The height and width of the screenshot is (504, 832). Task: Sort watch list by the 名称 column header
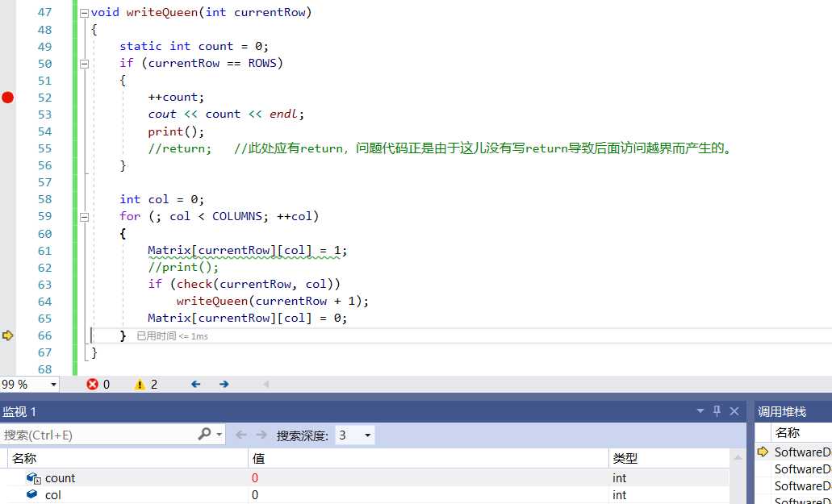(x=128, y=458)
